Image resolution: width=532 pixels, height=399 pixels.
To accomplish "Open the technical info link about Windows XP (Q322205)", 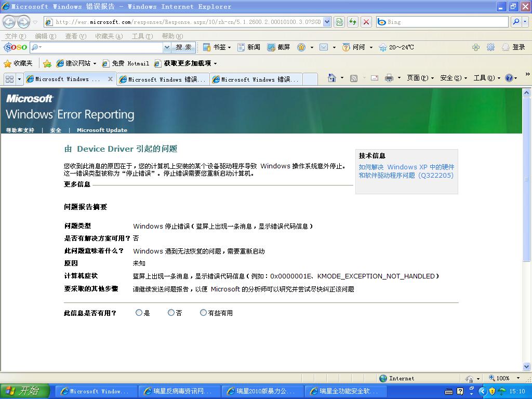I will pyautogui.click(x=406, y=171).
